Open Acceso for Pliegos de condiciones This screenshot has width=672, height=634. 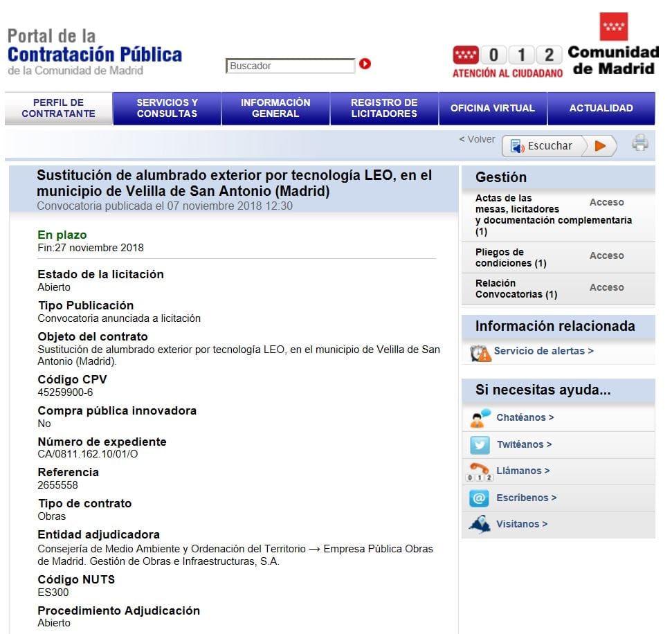(x=606, y=255)
